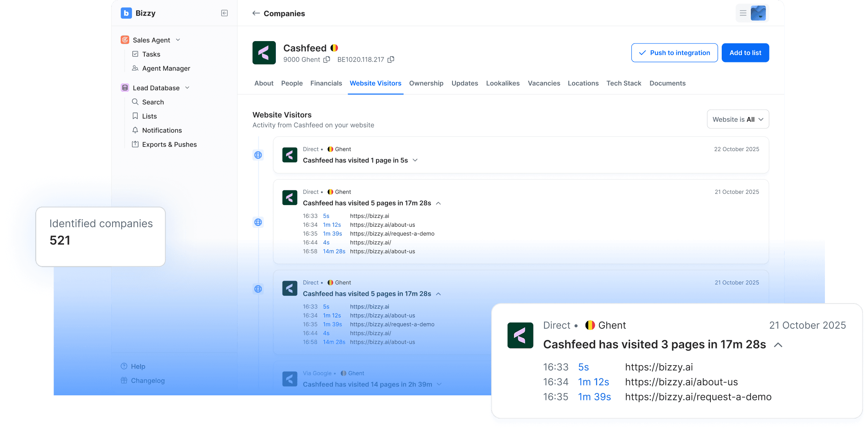Open the Website is All filter dropdown
The height and width of the screenshot is (431, 868).
(x=738, y=119)
